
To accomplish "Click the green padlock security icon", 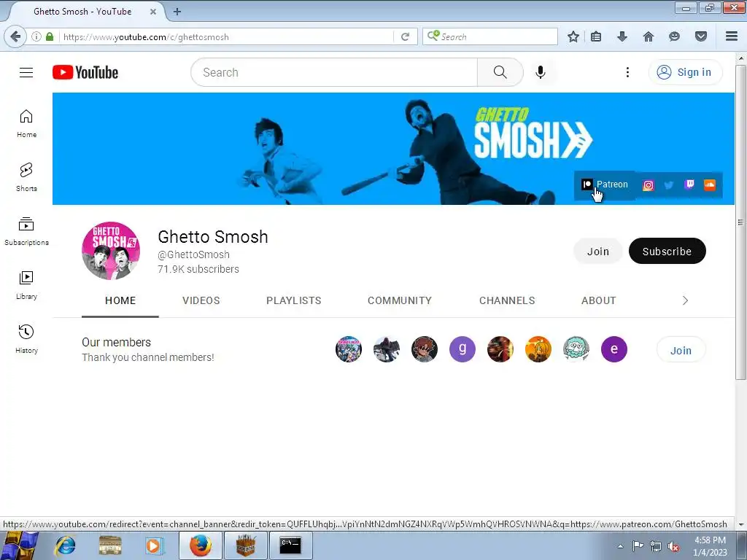I will [x=50, y=36].
